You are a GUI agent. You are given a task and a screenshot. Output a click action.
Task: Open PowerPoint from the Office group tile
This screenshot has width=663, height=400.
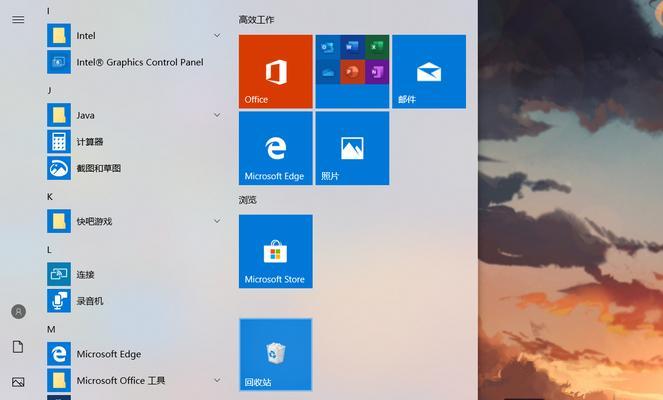(x=352, y=72)
